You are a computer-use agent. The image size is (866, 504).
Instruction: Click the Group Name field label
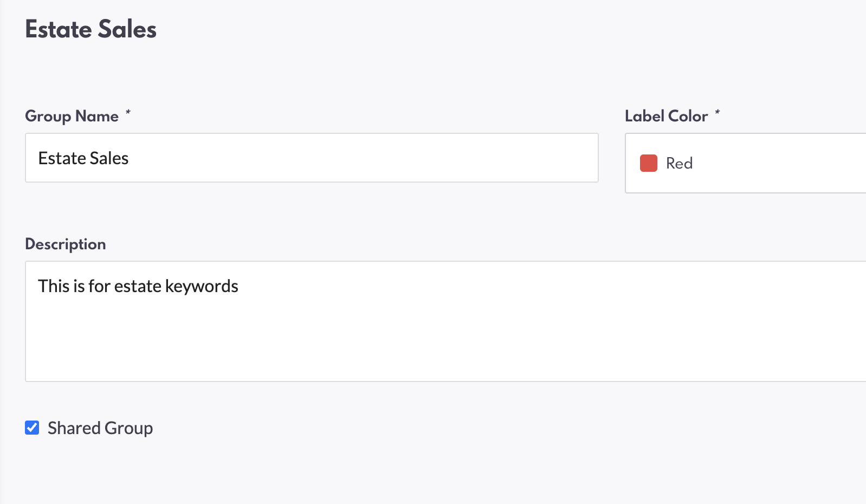pyautogui.click(x=72, y=116)
